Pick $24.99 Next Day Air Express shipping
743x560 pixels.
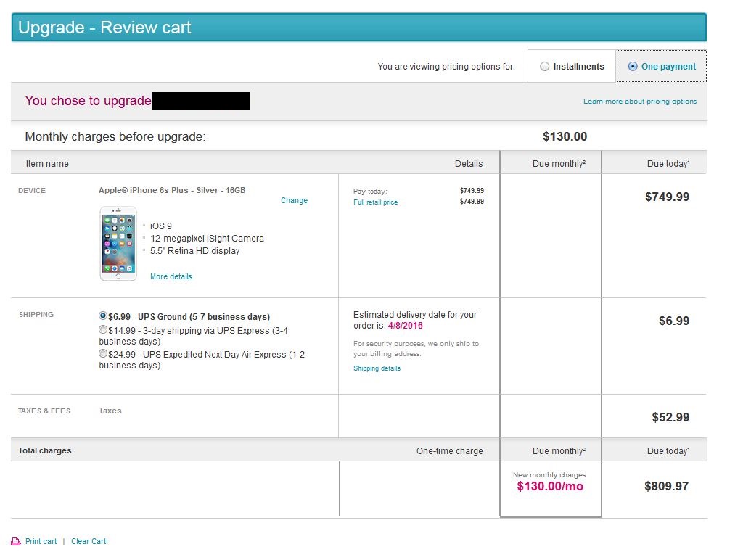[103, 353]
